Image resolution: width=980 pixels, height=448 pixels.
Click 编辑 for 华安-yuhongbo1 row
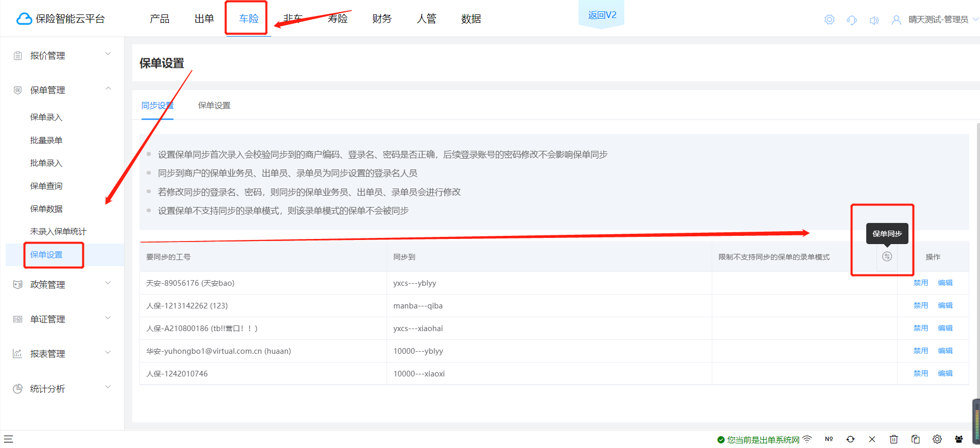[946, 351]
